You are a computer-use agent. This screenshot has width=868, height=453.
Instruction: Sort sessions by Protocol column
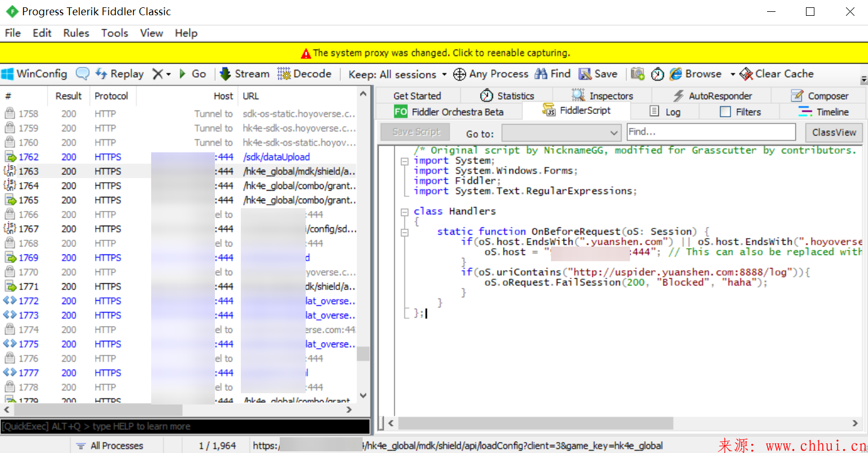(x=112, y=96)
